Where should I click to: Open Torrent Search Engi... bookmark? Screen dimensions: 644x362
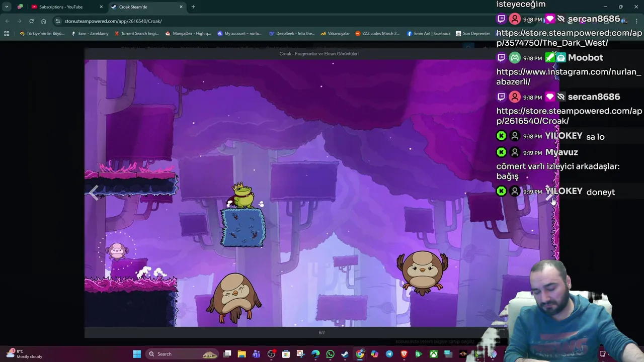(x=137, y=34)
